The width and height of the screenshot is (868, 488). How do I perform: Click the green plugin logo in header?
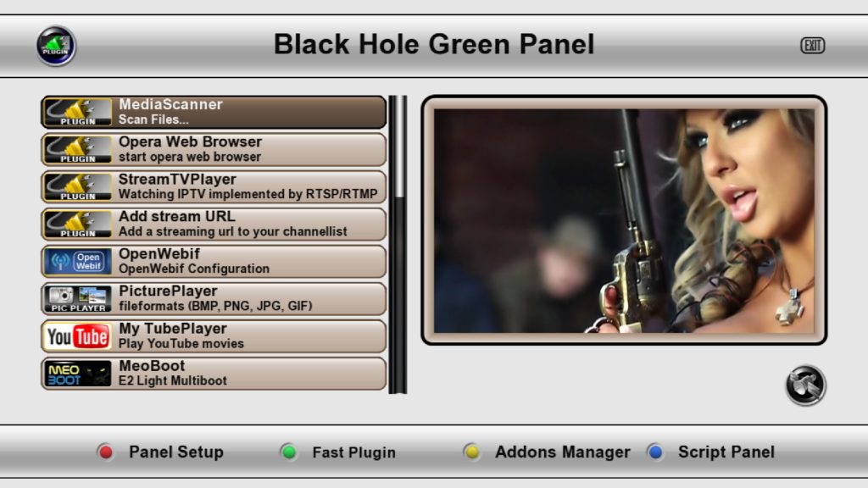tap(57, 46)
